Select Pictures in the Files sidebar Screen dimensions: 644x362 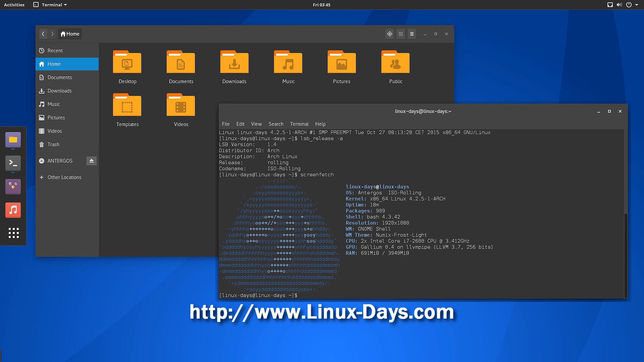[x=67, y=118]
